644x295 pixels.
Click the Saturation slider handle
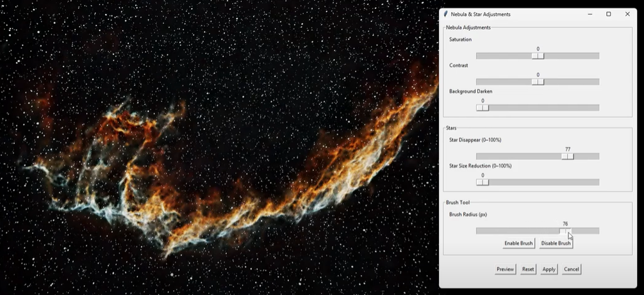[538, 56]
